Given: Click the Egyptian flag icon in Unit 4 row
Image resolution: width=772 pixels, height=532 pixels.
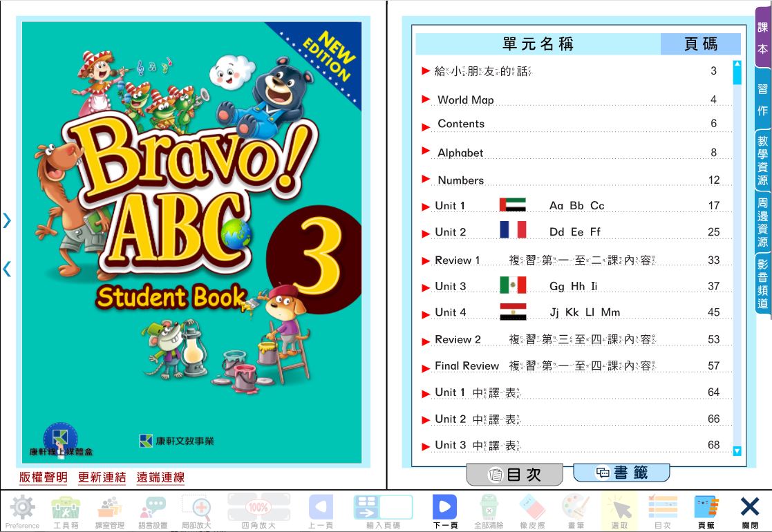Looking at the screenshot, I should point(513,312).
